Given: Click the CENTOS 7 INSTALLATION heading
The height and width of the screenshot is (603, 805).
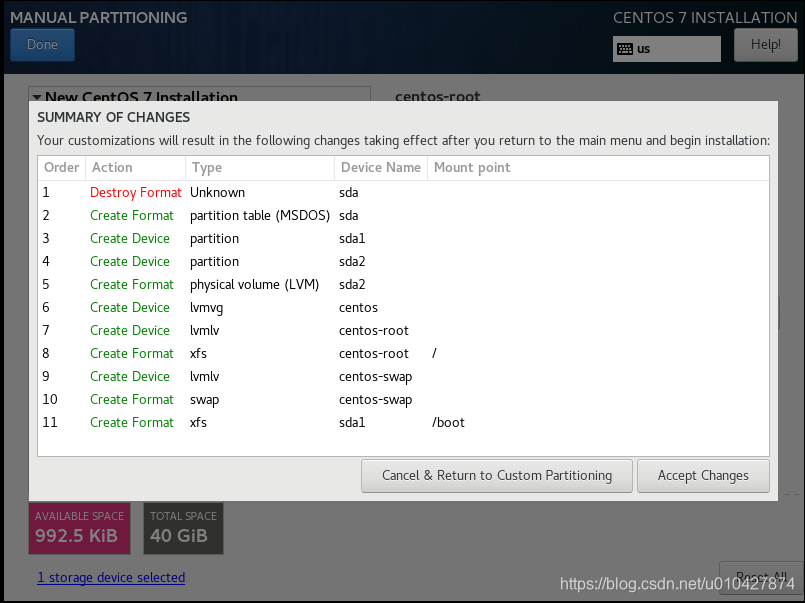Looking at the screenshot, I should click(705, 17).
